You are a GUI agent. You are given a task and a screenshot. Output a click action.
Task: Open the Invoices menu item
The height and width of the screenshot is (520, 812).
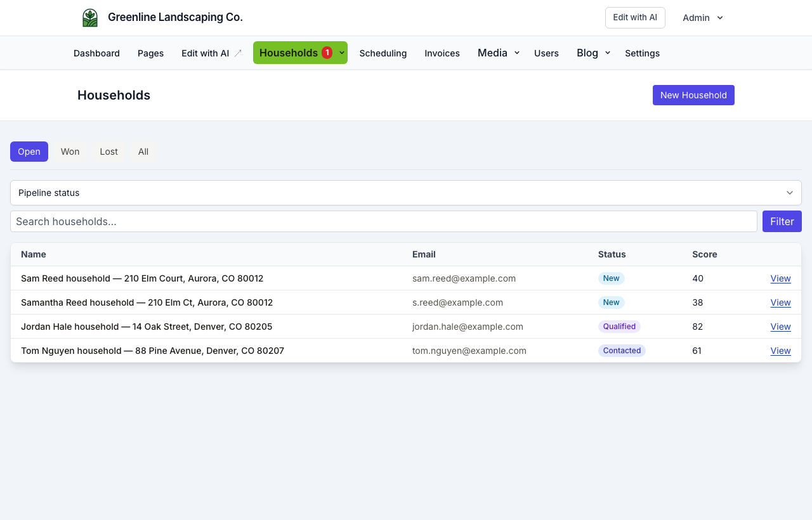coord(442,53)
